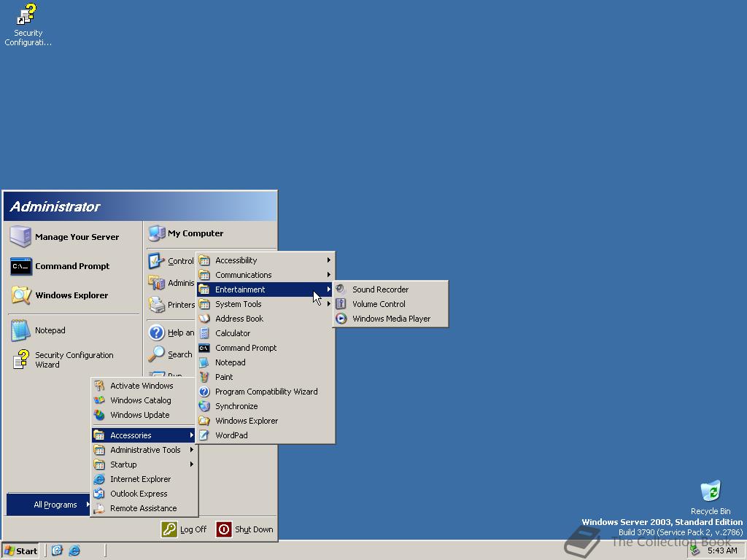Screen dimensions: 747x560
Task: Click the Help and Support icon
Action: (x=156, y=332)
